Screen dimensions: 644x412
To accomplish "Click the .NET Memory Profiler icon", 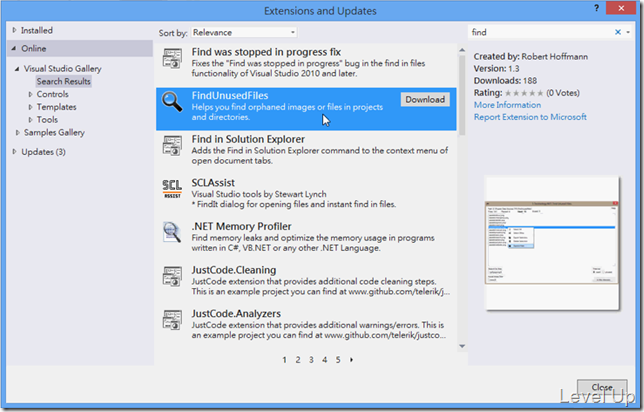I will point(172,232).
